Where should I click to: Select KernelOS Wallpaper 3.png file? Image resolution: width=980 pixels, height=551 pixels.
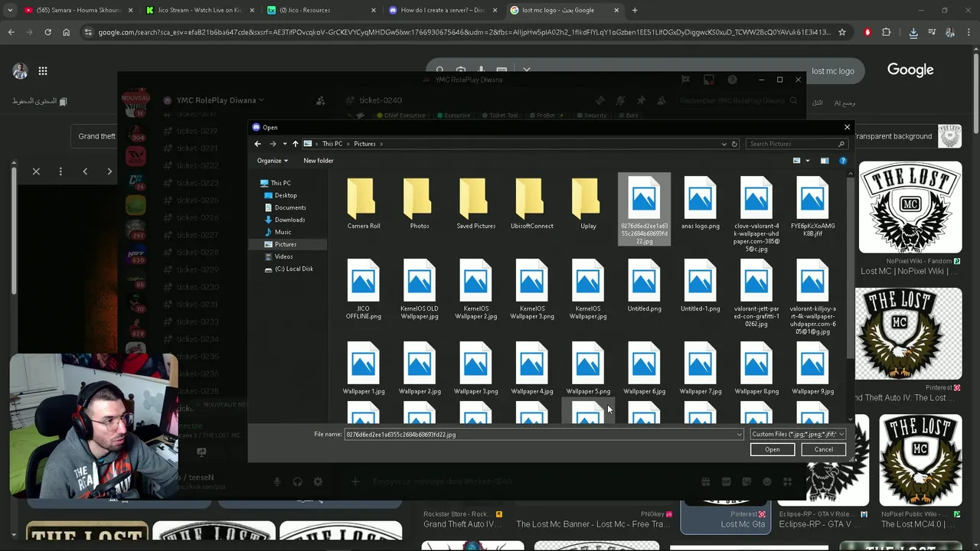pyautogui.click(x=531, y=289)
